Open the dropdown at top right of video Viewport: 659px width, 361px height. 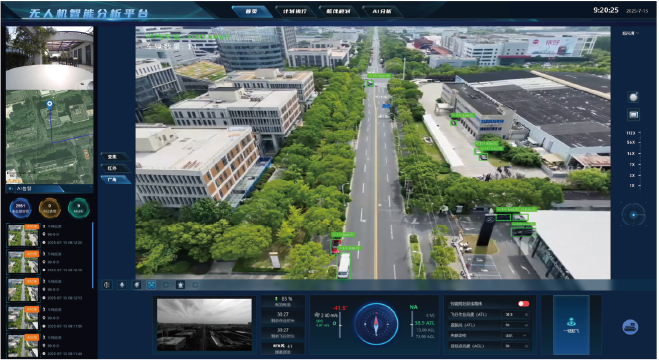tap(630, 33)
